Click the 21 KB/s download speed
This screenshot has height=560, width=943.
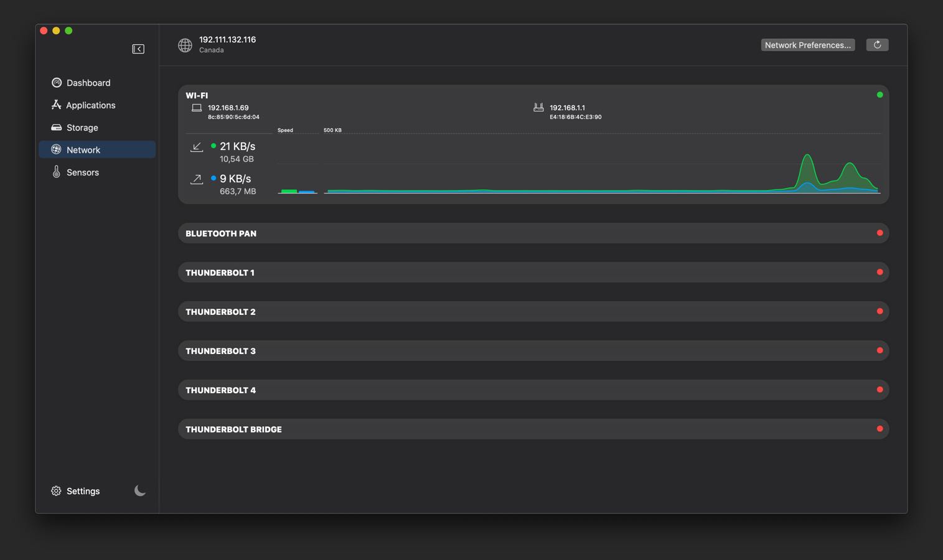click(x=237, y=146)
